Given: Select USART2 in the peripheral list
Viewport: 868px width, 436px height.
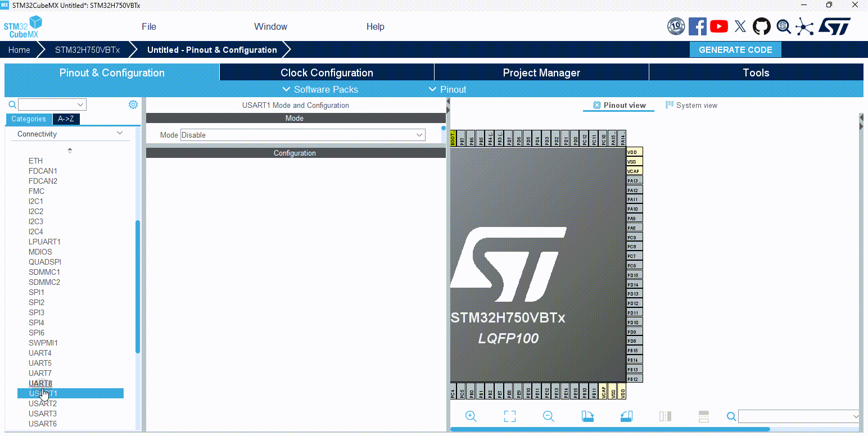Looking at the screenshot, I should 43,403.
